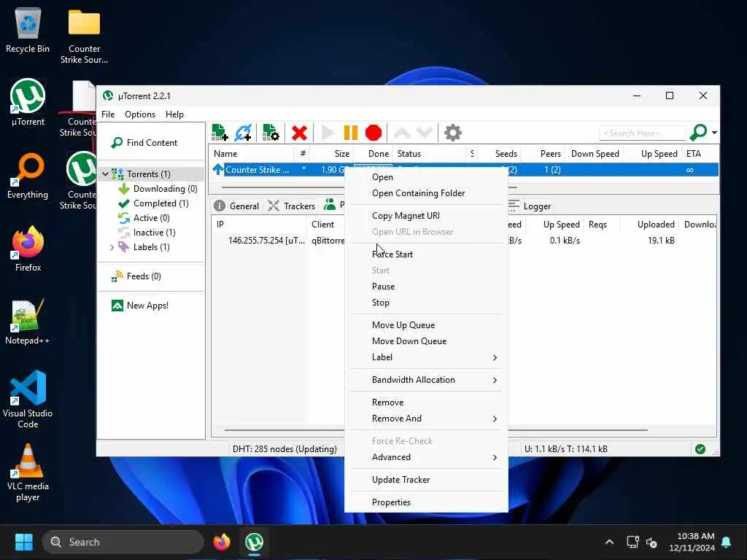The width and height of the screenshot is (747, 560).
Task: Sort torrents by the ETA column
Action: coord(700,154)
